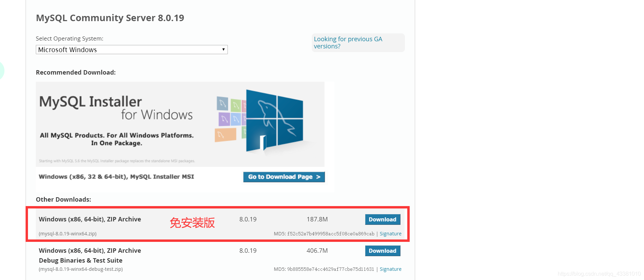Click the Windows (x86, 32 & 64-bit), MySQL Installer MSI text
The height and width of the screenshot is (280, 644).
[116, 176]
